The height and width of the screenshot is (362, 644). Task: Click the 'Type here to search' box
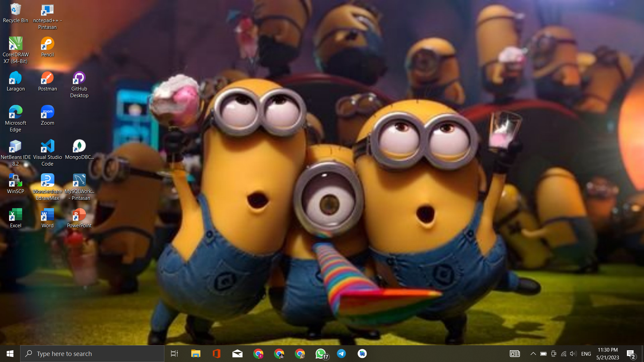(x=92, y=354)
